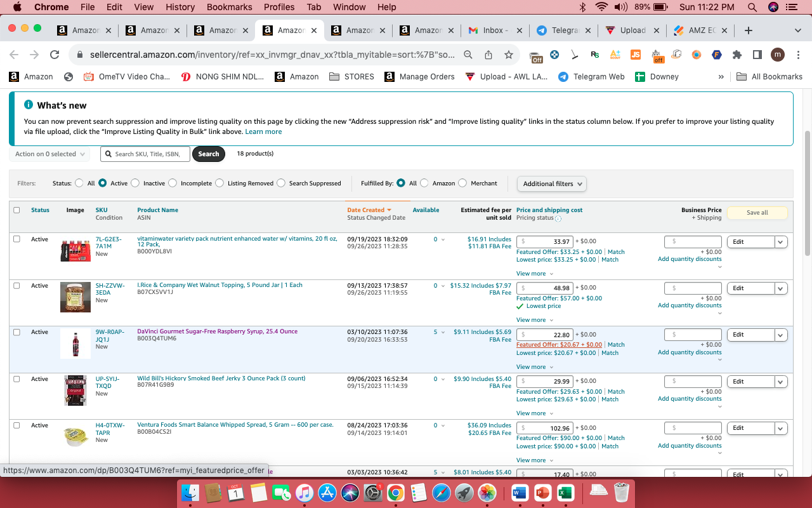The height and width of the screenshot is (508, 812).
Task: Click the Save all button
Action: (757, 213)
